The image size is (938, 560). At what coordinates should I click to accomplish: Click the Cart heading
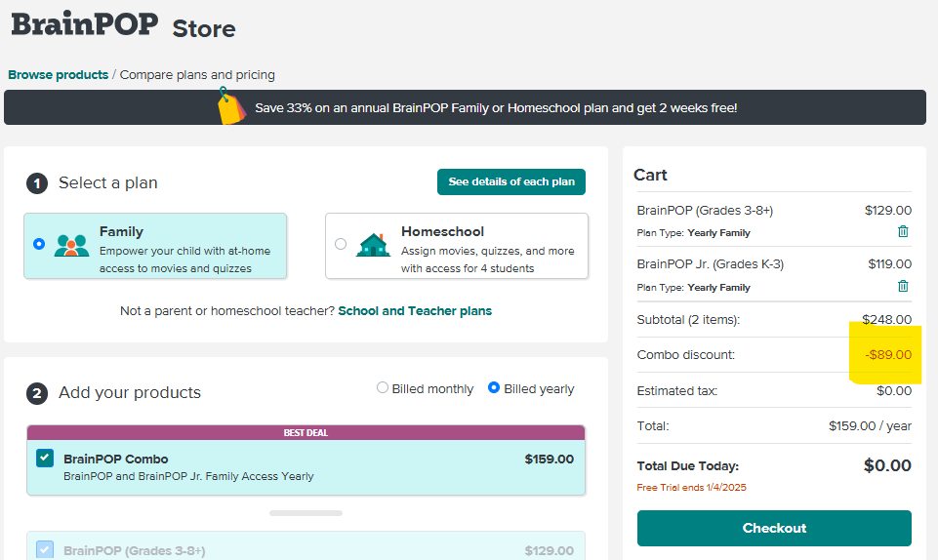[x=650, y=175]
